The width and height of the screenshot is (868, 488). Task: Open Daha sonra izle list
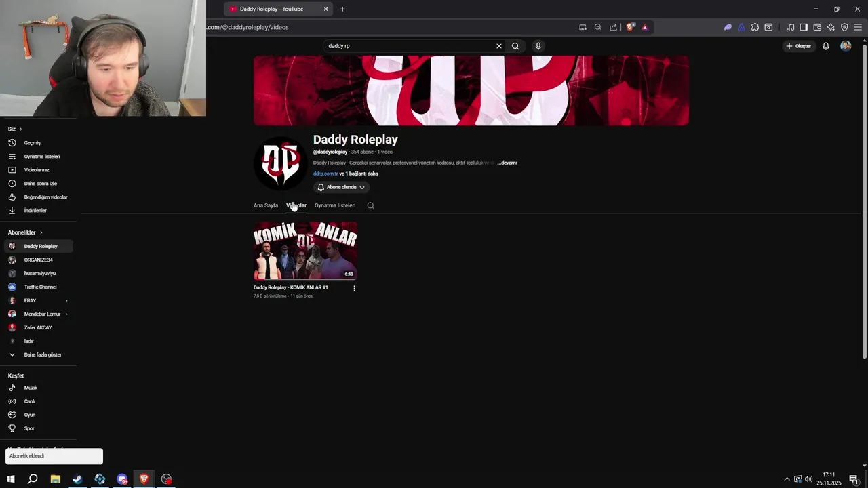point(38,184)
